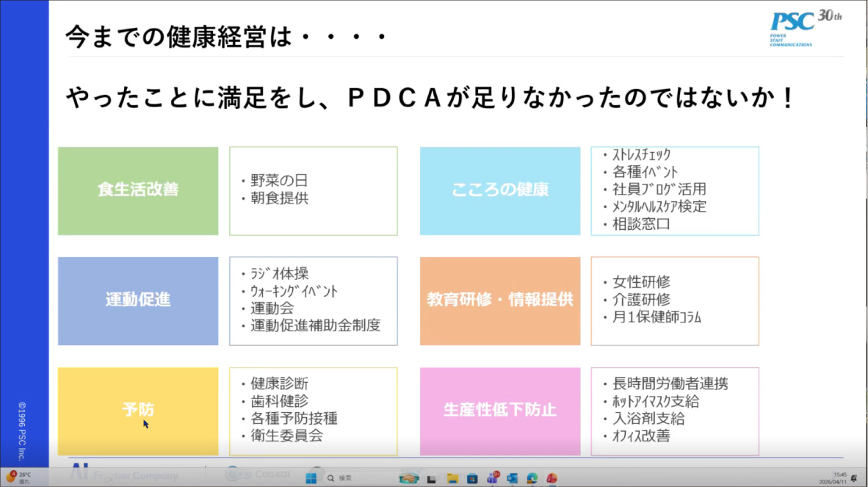Open Microsoft Edge from the taskbar
Viewport: 868px width, 487px height.
(534, 478)
